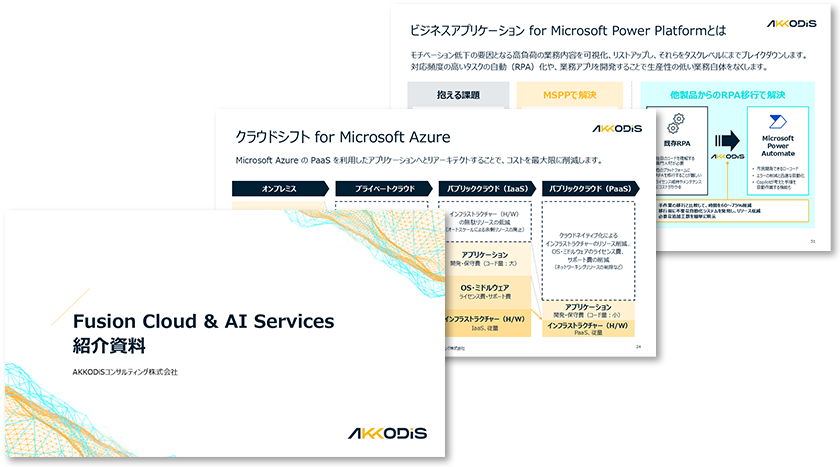Click the クラウドシフト for Microsoft Azure slide title
840x467 pixels.
pos(343,137)
